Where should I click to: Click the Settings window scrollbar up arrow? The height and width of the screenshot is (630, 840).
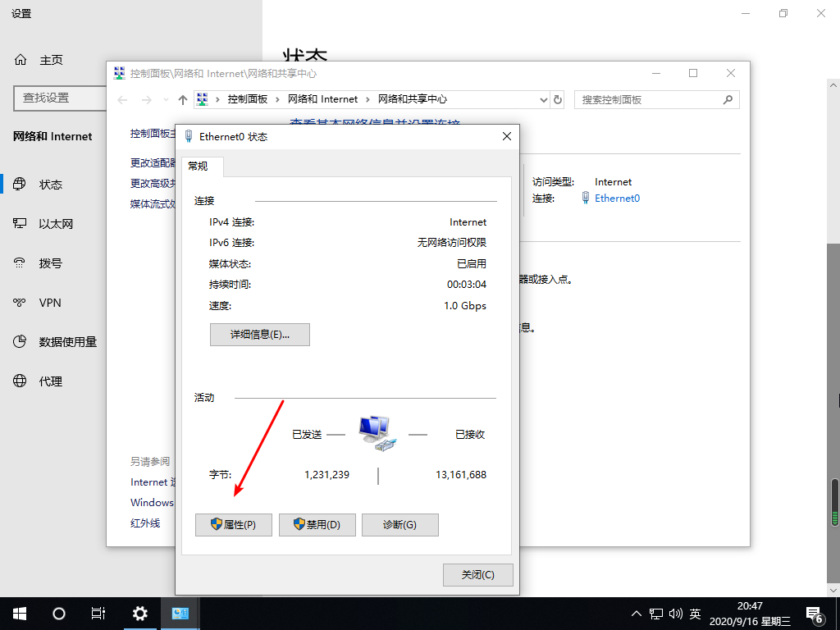[833, 84]
